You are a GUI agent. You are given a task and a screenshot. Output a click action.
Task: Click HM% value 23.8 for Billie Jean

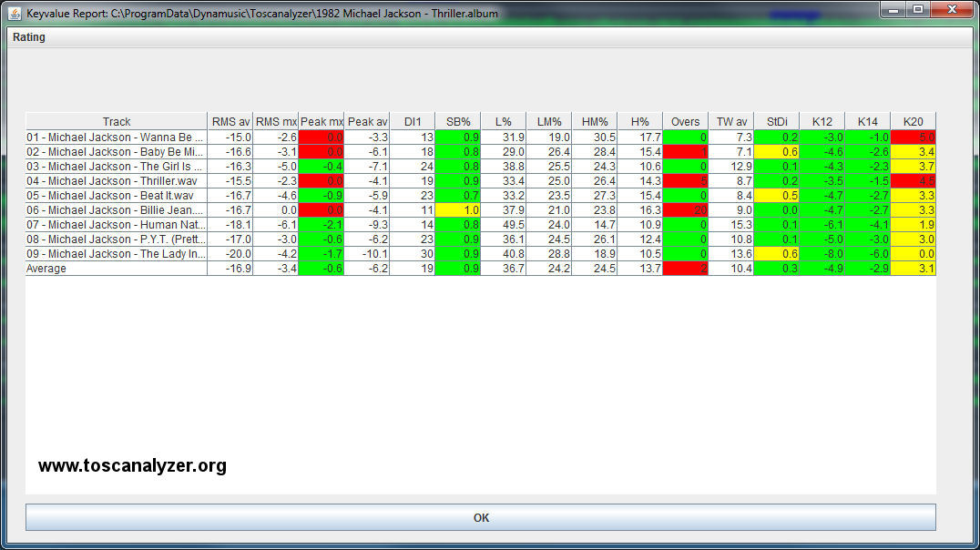click(595, 210)
